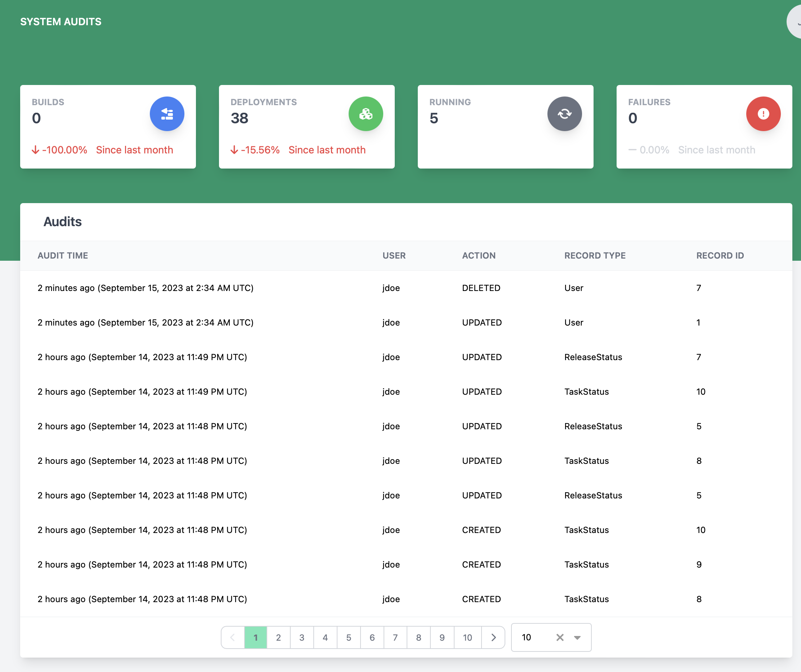Click the DELETED action cell
The height and width of the screenshot is (672, 801).
click(481, 288)
